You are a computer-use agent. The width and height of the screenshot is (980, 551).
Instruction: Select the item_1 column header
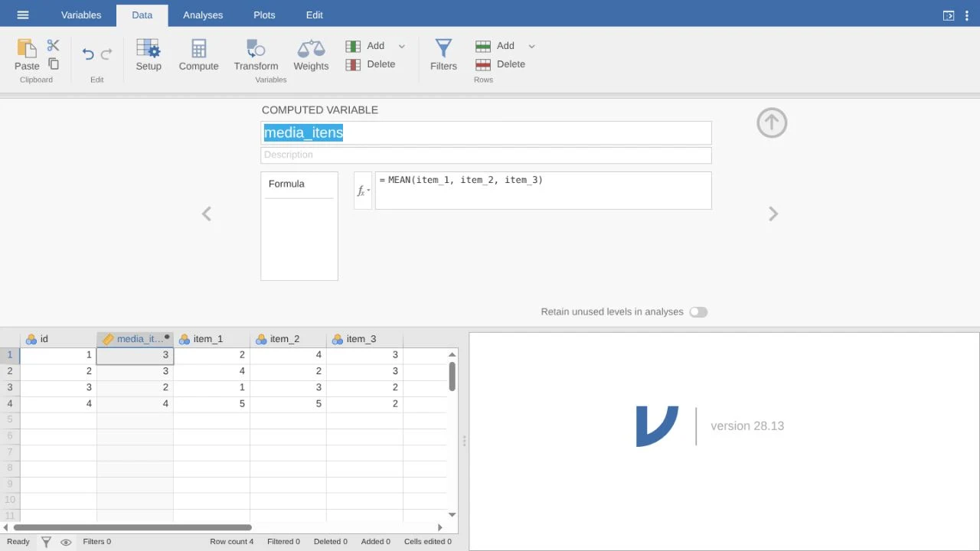point(212,339)
